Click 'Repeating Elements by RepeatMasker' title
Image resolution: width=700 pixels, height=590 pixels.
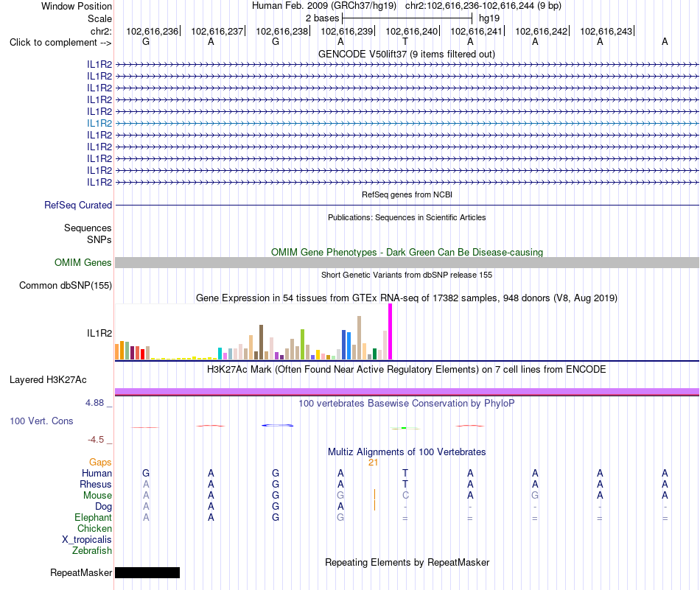pyautogui.click(x=407, y=562)
